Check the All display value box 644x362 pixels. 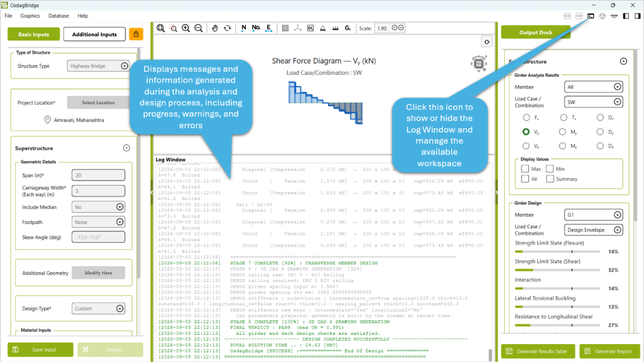tap(525, 179)
